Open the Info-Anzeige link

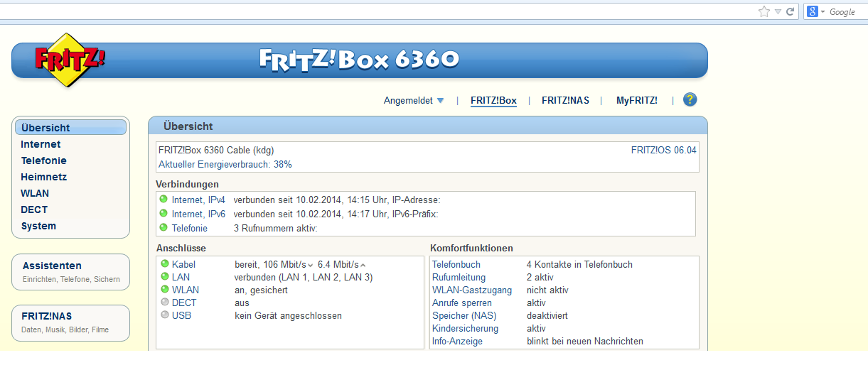tap(458, 341)
